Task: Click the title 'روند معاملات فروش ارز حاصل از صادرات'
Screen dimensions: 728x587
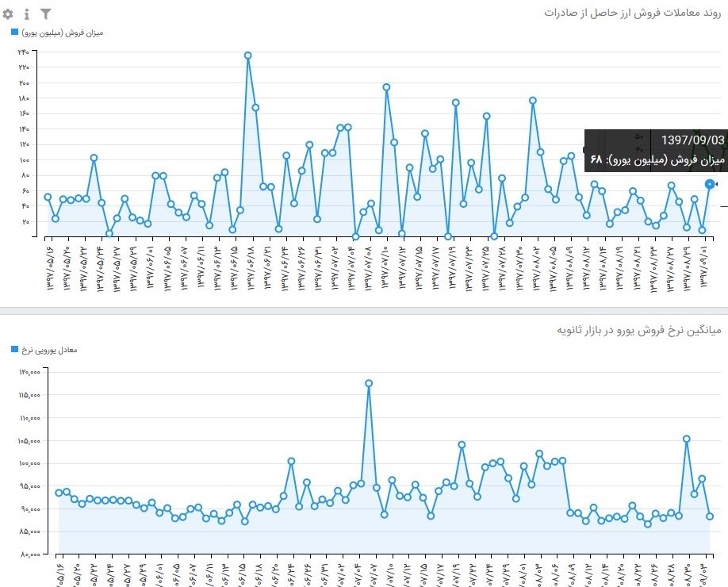Action: [x=633, y=13]
